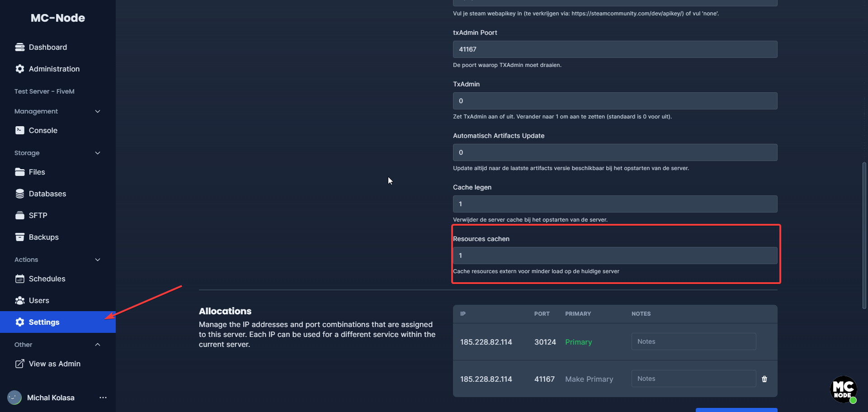Open Users menu item
868x412 pixels.
point(58,300)
